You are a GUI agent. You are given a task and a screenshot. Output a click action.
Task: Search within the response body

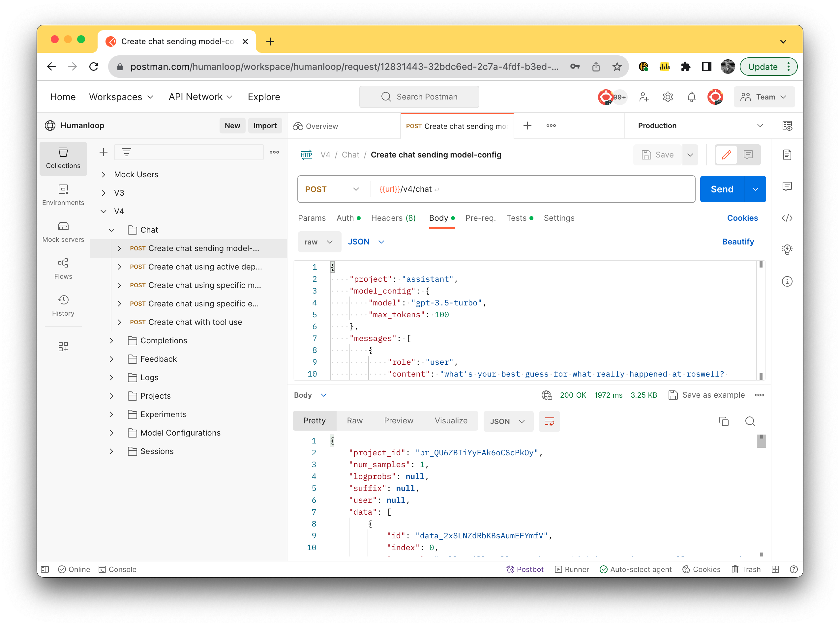749,421
